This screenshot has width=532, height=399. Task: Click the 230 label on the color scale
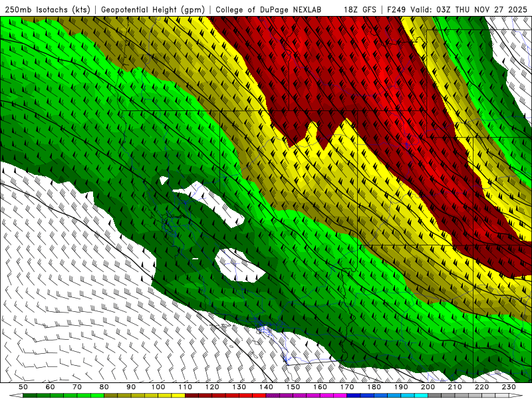(x=509, y=387)
